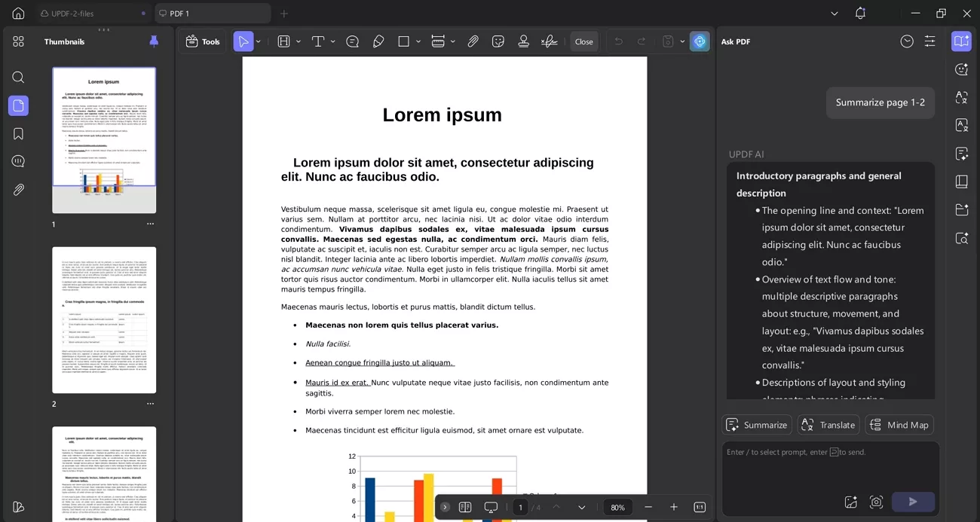Click the zoom in plus control
This screenshot has height=522, width=980.
pos(674,507)
